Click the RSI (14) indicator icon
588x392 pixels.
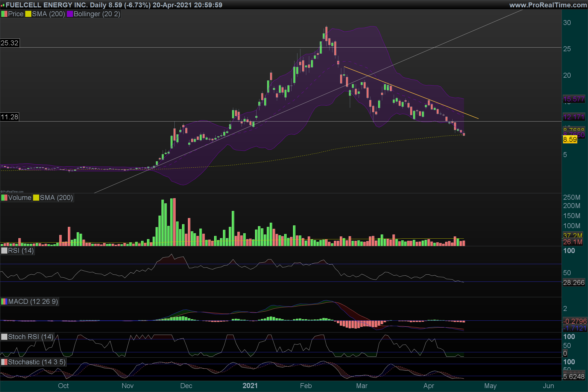[x=4, y=250]
